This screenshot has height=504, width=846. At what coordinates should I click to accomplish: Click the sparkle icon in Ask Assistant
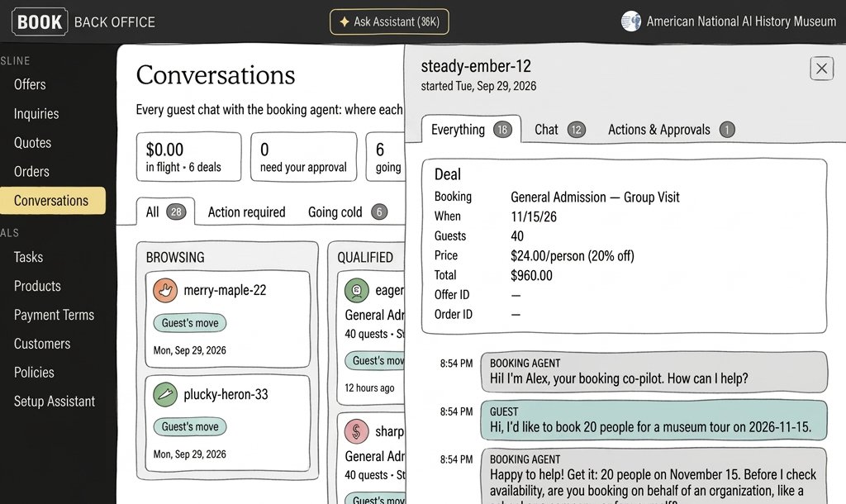tap(344, 21)
